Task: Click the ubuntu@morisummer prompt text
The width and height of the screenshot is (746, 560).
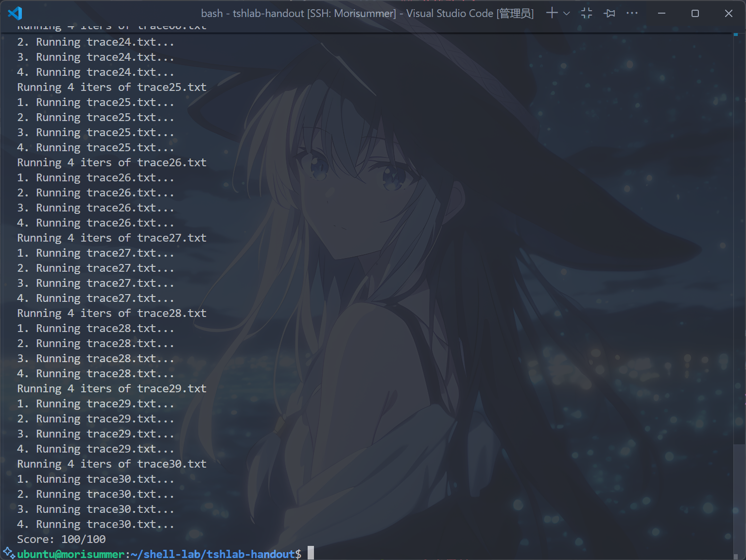Action: [x=71, y=554]
